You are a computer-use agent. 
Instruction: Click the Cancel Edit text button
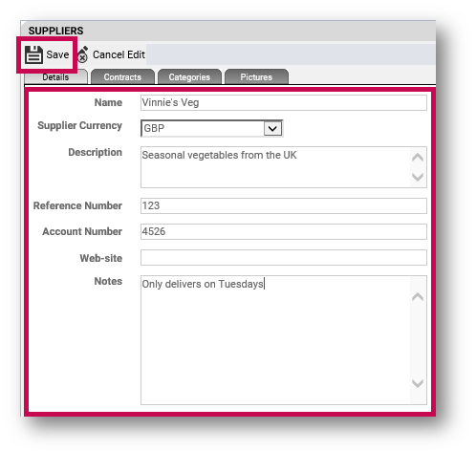tap(119, 54)
